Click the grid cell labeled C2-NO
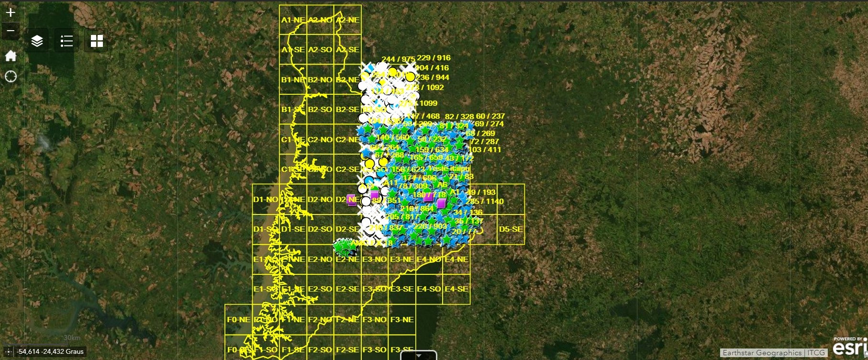Image resolution: width=868 pixels, height=360 pixels. coord(320,139)
